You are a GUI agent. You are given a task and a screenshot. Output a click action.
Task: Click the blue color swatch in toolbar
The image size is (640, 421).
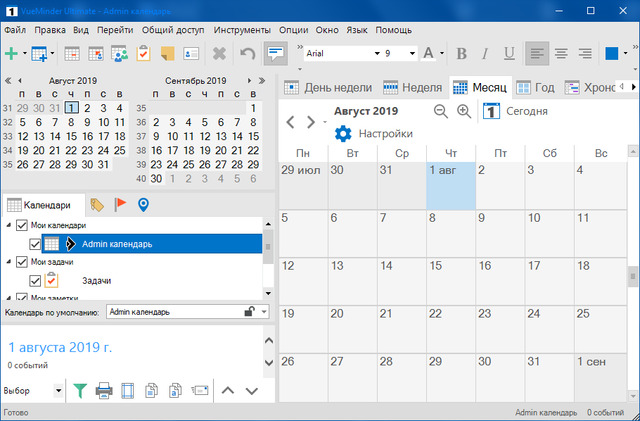[611, 53]
